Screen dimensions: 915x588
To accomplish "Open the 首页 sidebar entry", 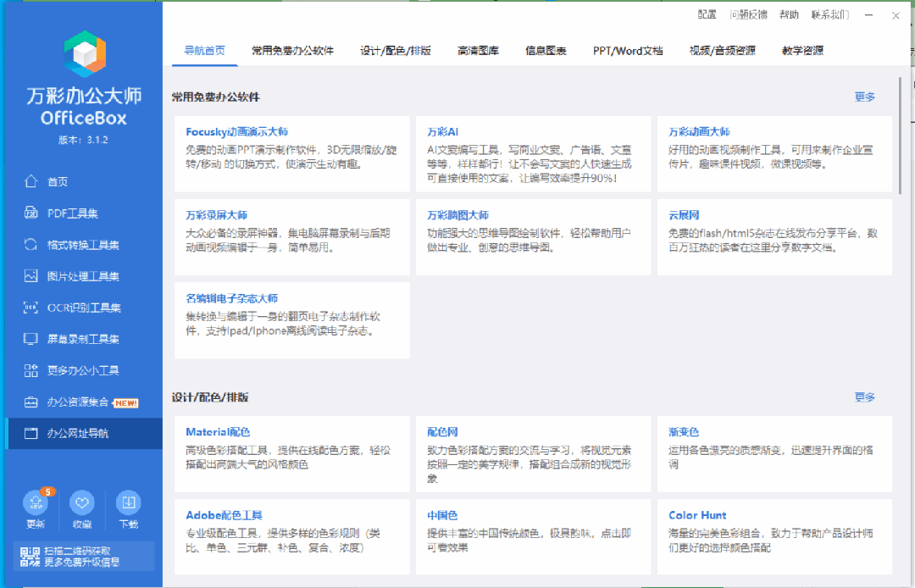I will click(x=84, y=181).
